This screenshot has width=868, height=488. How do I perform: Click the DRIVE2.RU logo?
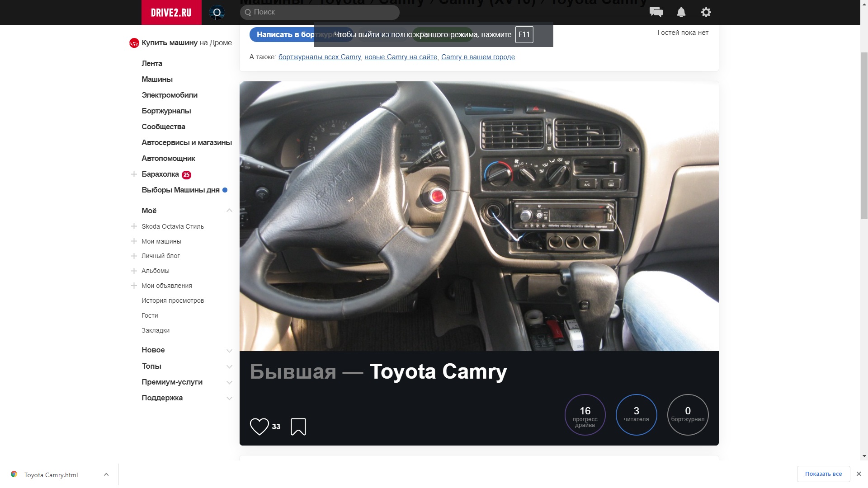point(171,12)
